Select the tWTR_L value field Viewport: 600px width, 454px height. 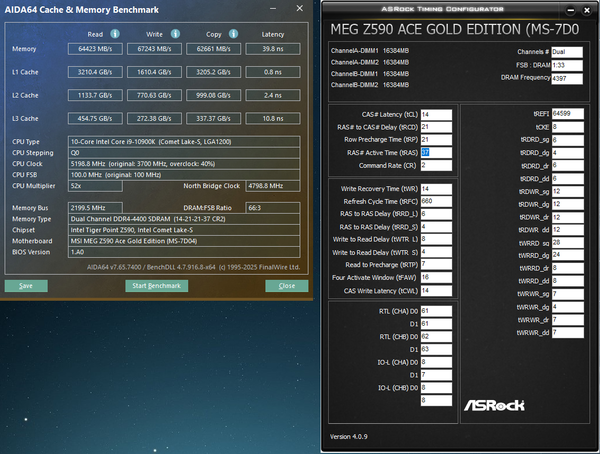pyautogui.click(x=436, y=239)
